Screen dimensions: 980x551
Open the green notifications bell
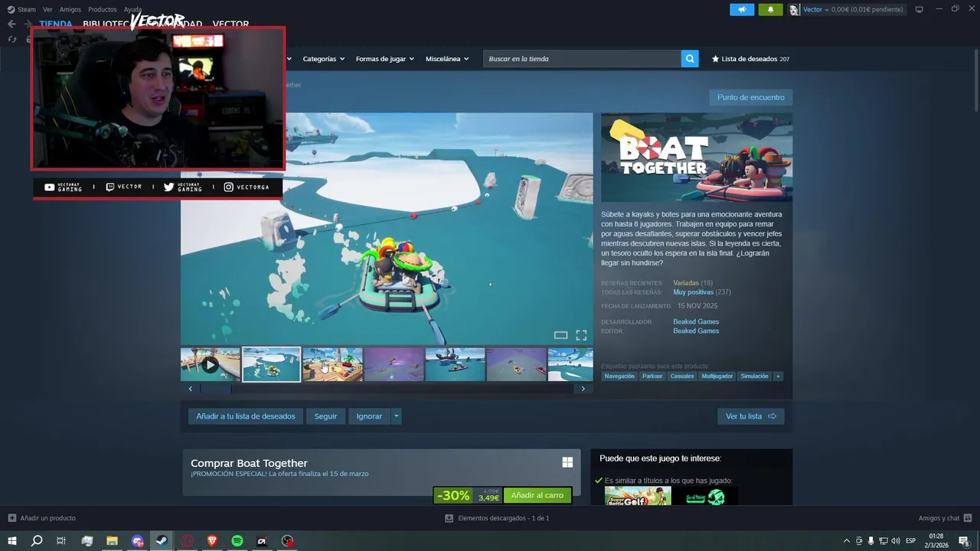[x=770, y=9]
